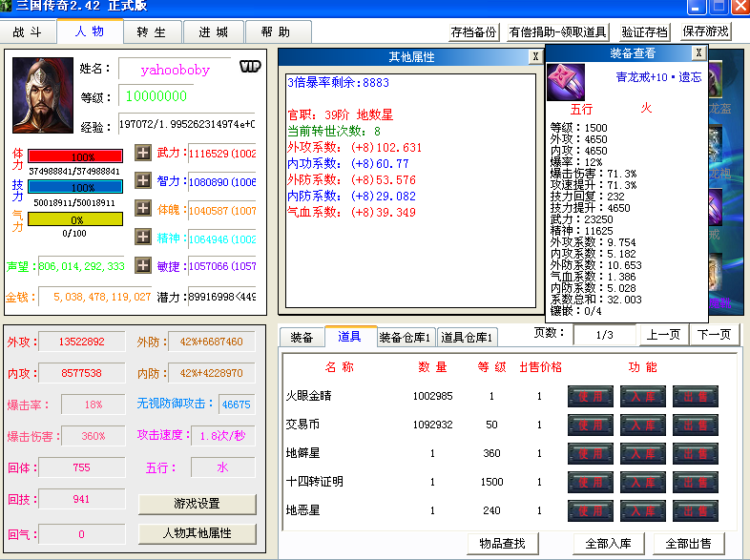Screen dimensions: 750x560
Task: Close the 其他属性 panel
Action: tap(534, 57)
